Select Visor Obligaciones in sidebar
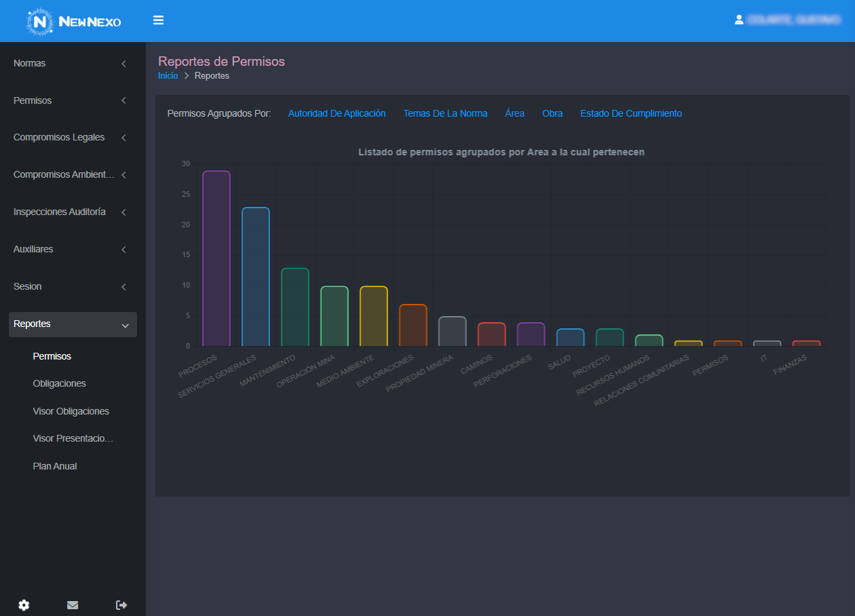 [x=71, y=412]
